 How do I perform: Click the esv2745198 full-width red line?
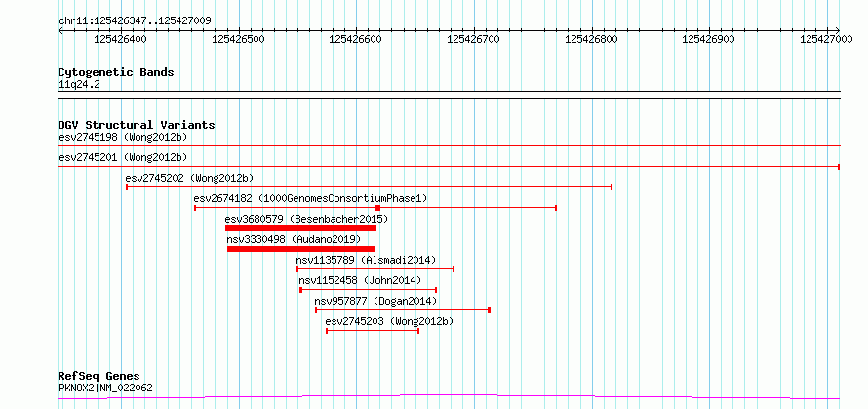point(449,146)
